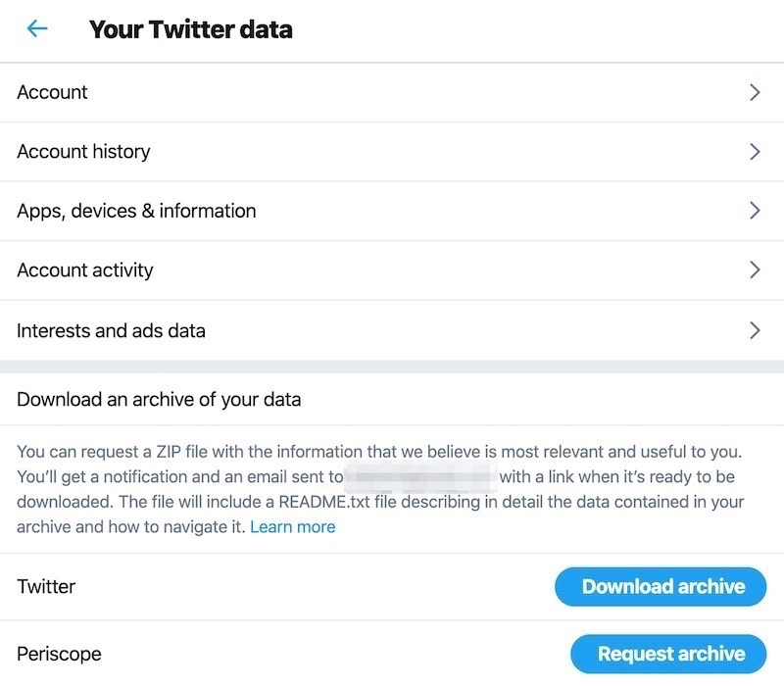Expand the Account activity chevron
Image resolution: width=784 pixels, height=687 pixels.
click(755, 270)
